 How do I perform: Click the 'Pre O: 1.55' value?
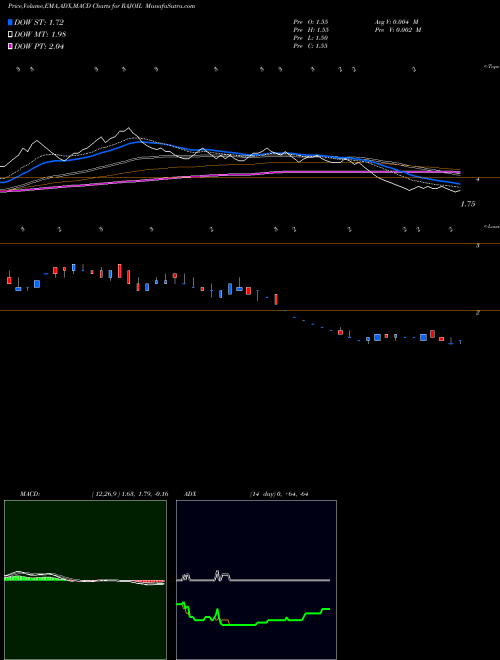(311, 22)
